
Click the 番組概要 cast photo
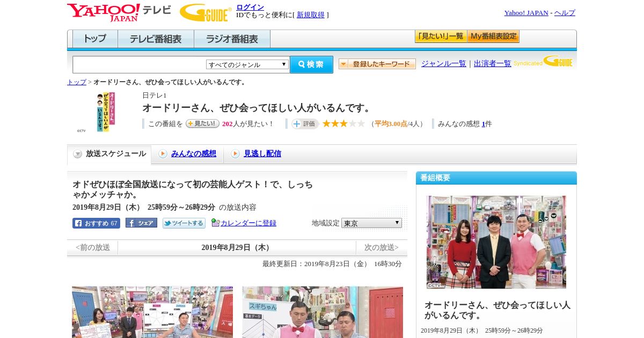(496, 242)
